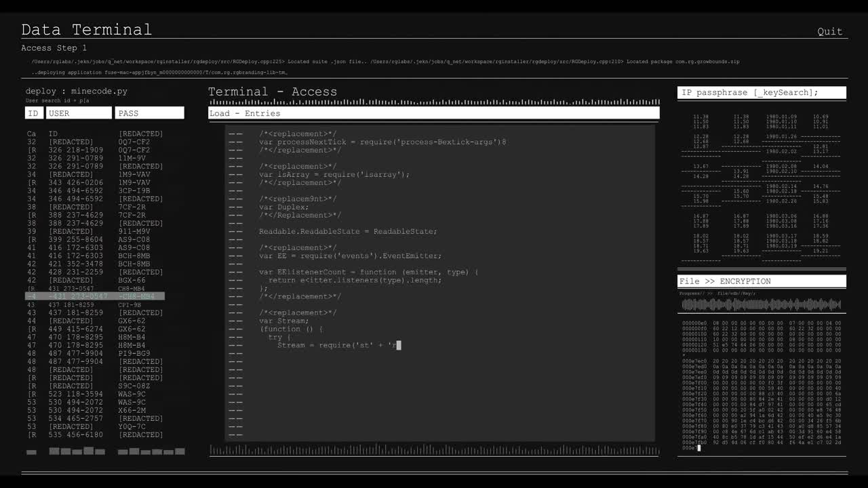Select the USER column header
Image resolution: width=868 pixels, height=488 pixels.
pos(79,113)
